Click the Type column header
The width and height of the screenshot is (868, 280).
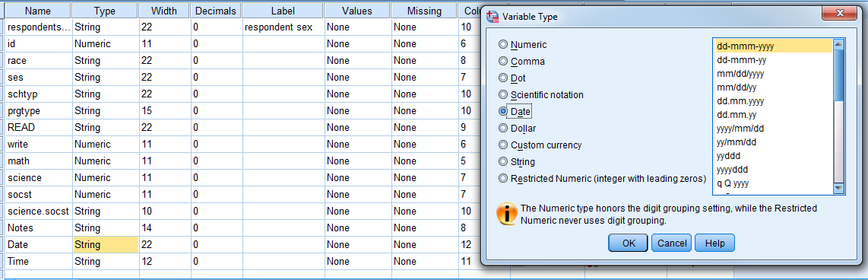[x=105, y=11]
